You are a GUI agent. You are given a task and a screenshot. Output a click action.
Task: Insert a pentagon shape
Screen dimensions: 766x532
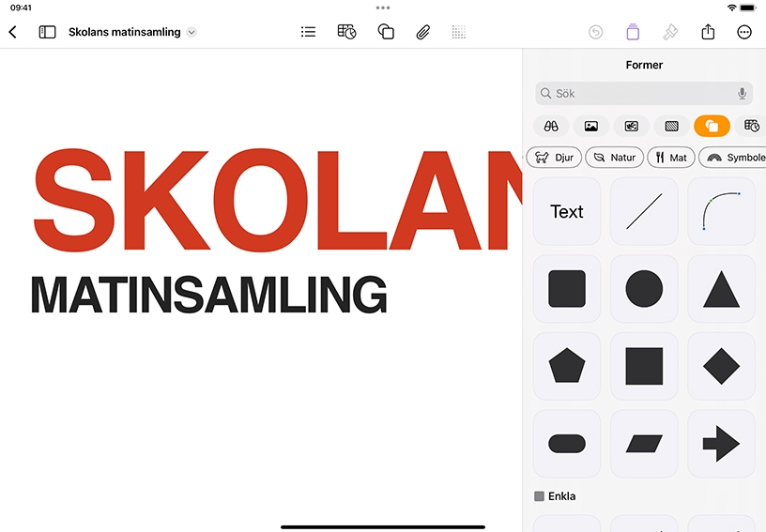[x=567, y=366]
